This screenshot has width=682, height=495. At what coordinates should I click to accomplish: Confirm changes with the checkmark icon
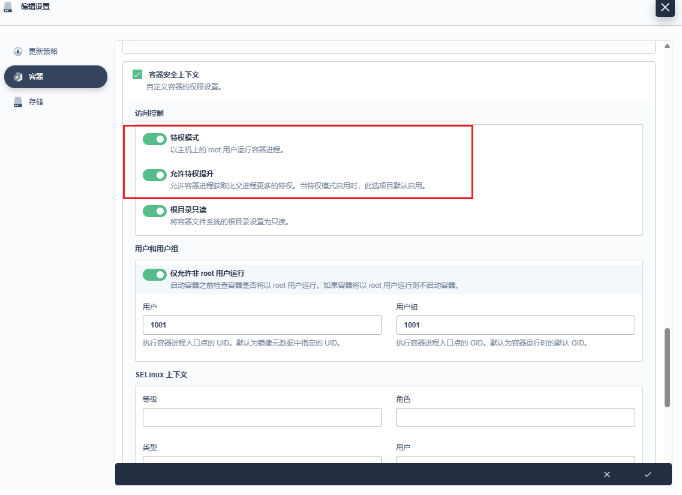648,474
